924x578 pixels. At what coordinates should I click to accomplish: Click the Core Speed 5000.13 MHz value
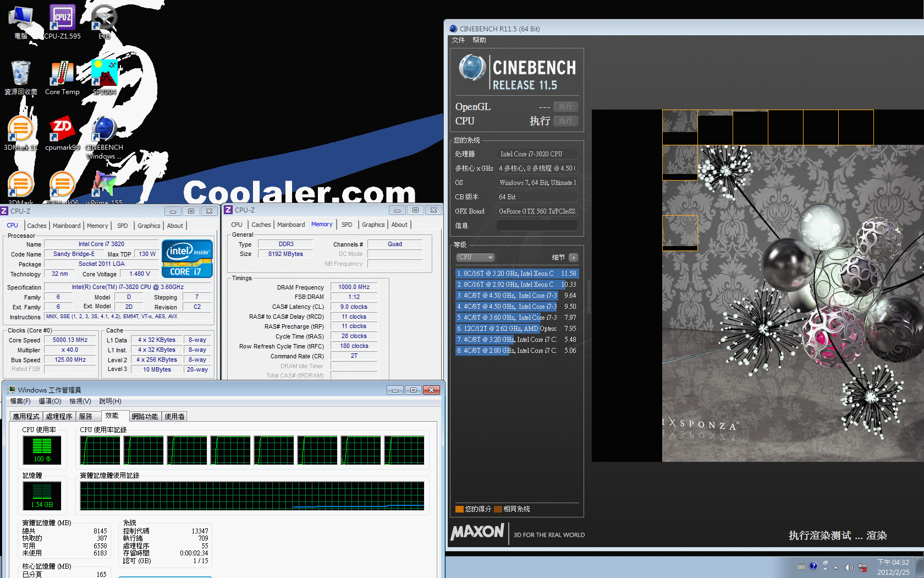[70, 340]
